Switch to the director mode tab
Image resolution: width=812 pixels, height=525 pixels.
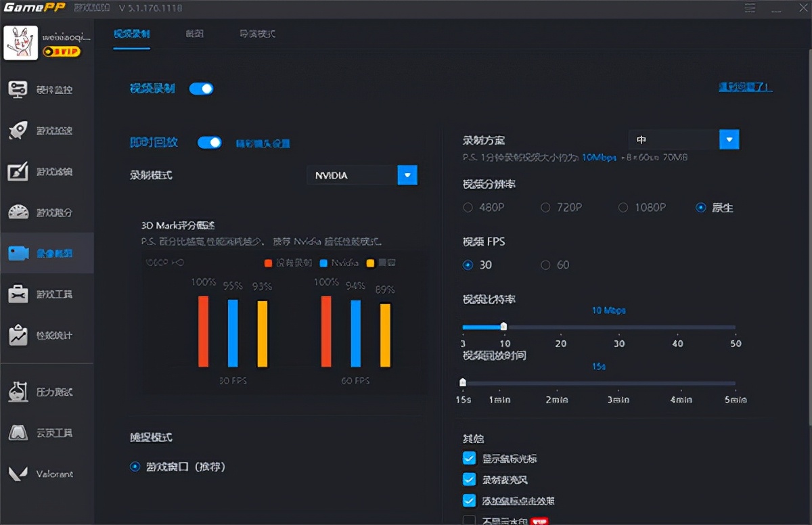tap(256, 32)
